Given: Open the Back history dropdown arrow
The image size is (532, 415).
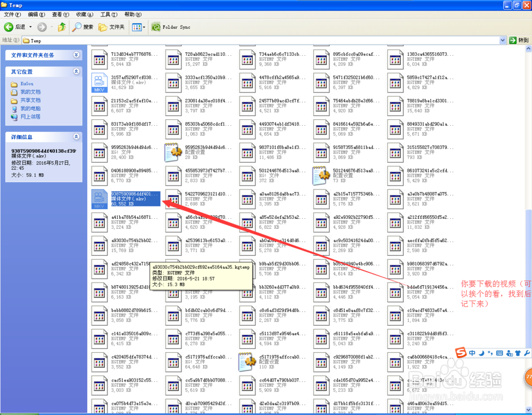Looking at the screenshot, I should point(30,27).
